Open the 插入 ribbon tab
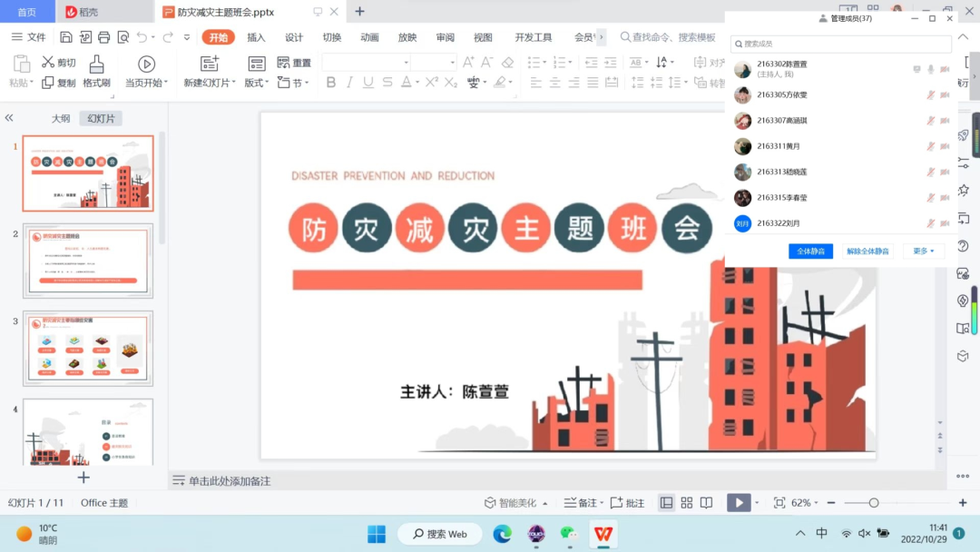Image resolution: width=980 pixels, height=552 pixels. pyautogui.click(x=256, y=37)
